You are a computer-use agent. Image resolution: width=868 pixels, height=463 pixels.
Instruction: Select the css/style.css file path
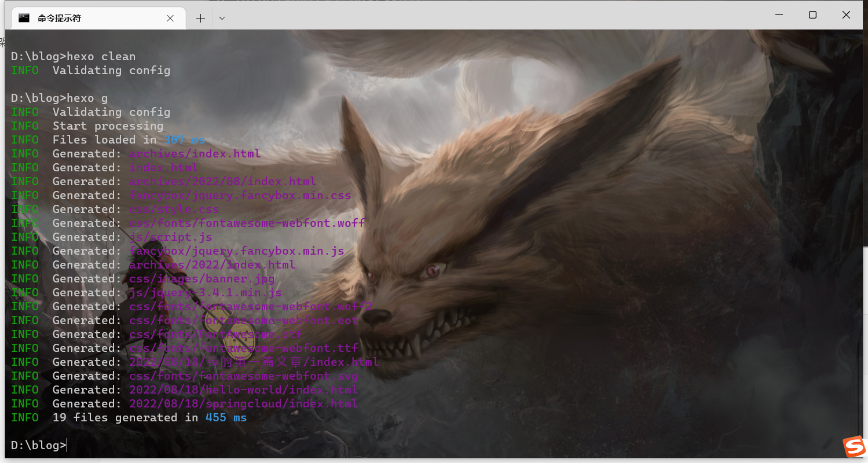coord(174,209)
